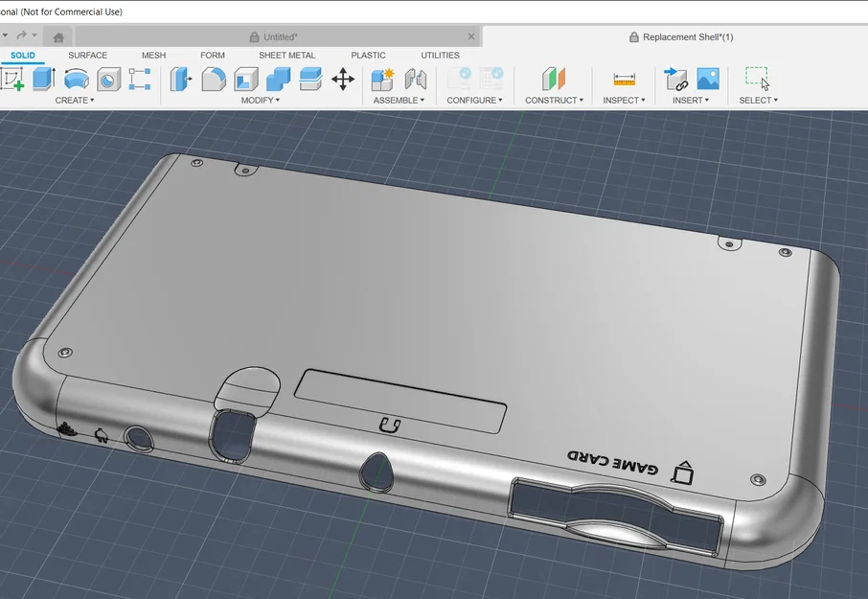This screenshot has height=599, width=868.
Task: Click the Home data panel icon
Action: [x=58, y=37]
